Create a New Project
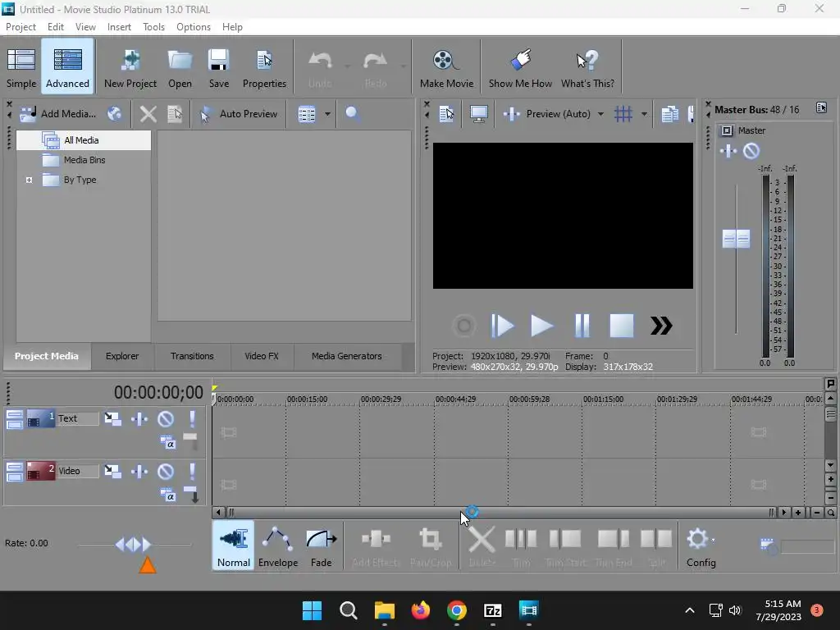 click(x=130, y=67)
